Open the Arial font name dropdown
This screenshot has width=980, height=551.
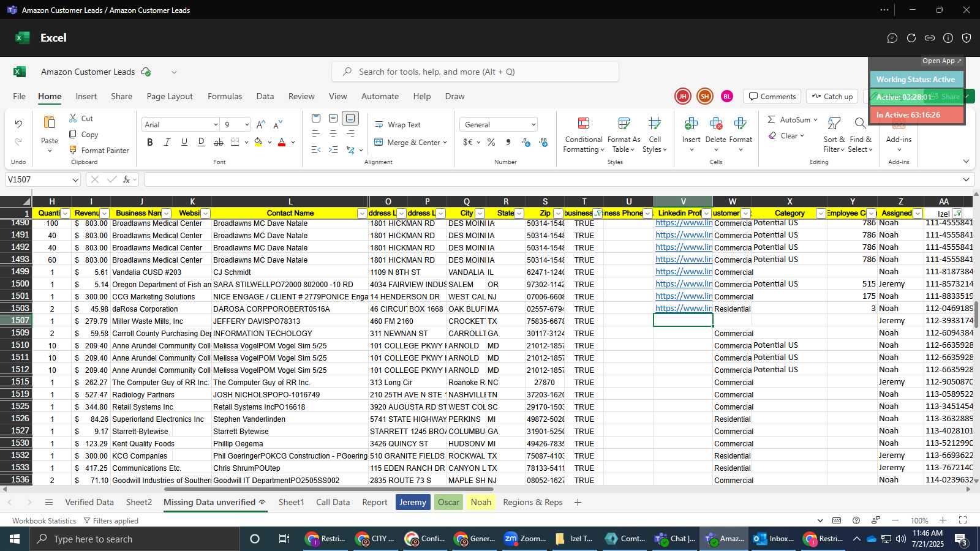coord(216,124)
